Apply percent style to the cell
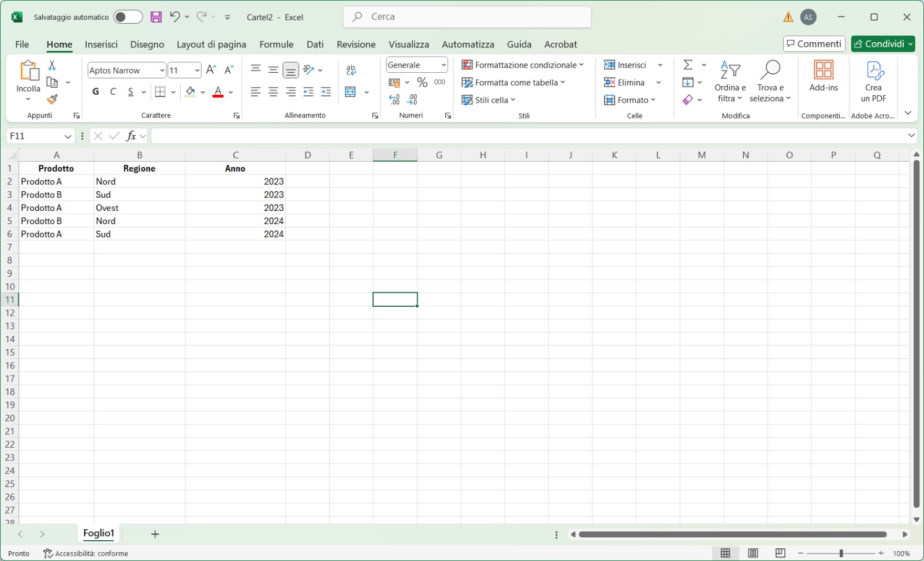924x561 pixels. (x=422, y=83)
